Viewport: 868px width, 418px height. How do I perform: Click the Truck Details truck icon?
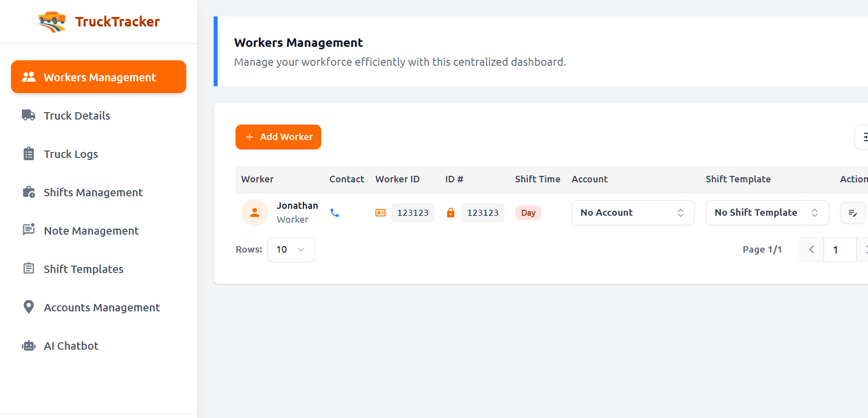[x=29, y=116]
